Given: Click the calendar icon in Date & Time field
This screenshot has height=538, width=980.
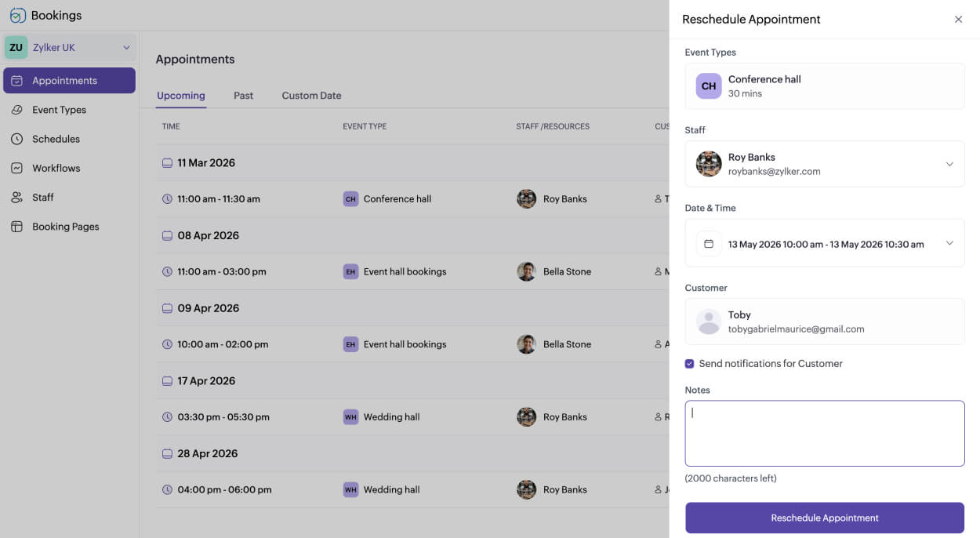Looking at the screenshot, I should pos(709,243).
